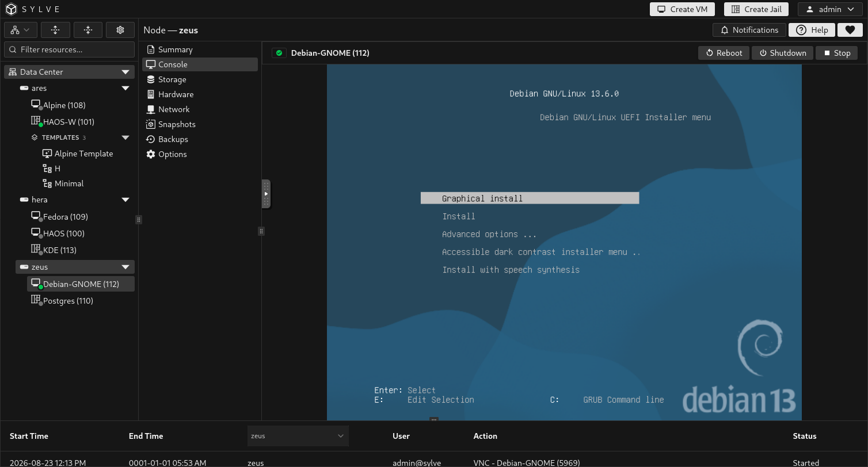The height and width of the screenshot is (467, 868).
Task: Shutdown the Debian-GNOME VM
Action: point(783,53)
